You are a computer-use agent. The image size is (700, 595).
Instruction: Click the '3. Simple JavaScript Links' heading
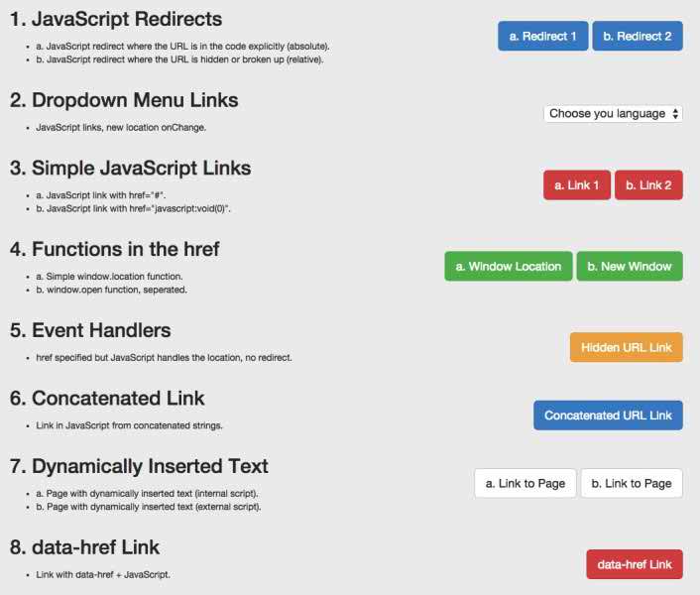click(x=130, y=169)
